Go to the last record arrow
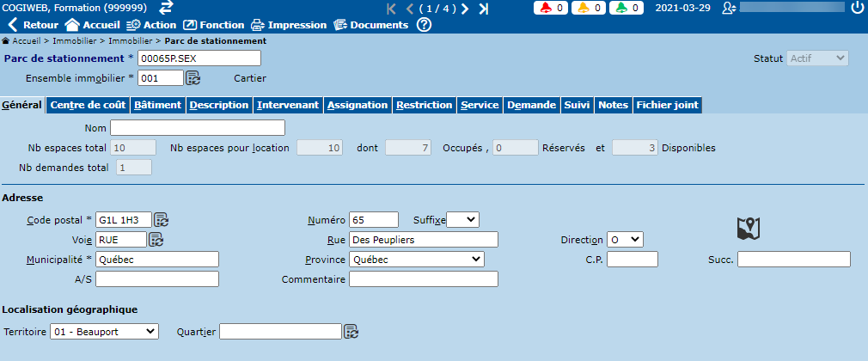Screen dimensions: 868x361 [483, 9]
